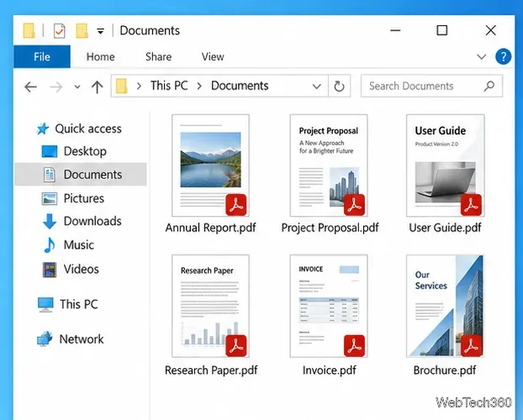This screenshot has width=523, height=420.
Task: Open Downloads in the navigation pane
Action: (92, 221)
